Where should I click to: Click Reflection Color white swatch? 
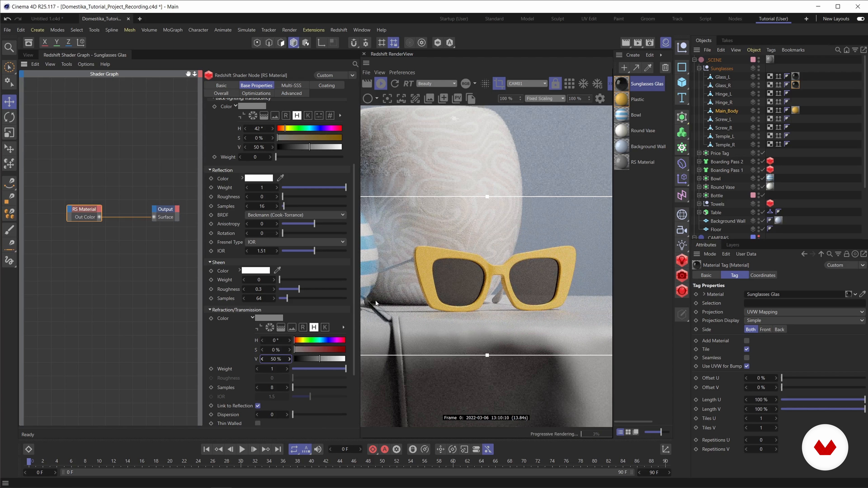(x=259, y=178)
